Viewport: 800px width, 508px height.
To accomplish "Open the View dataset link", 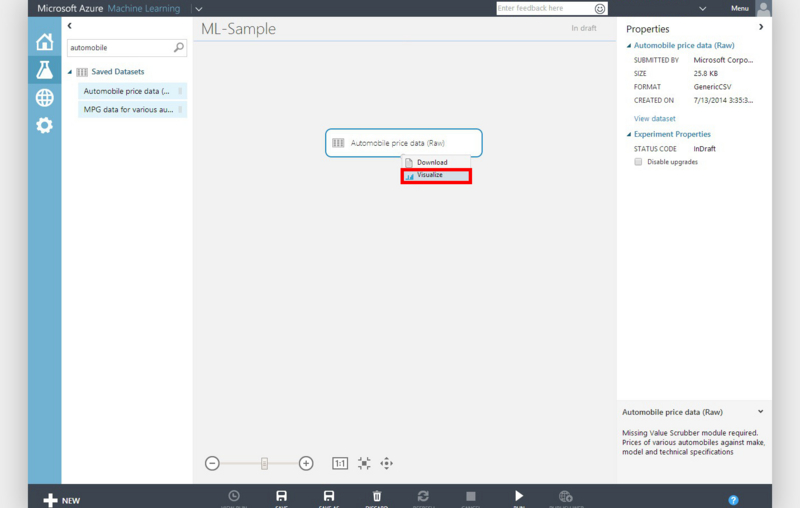I will pyautogui.click(x=655, y=118).
